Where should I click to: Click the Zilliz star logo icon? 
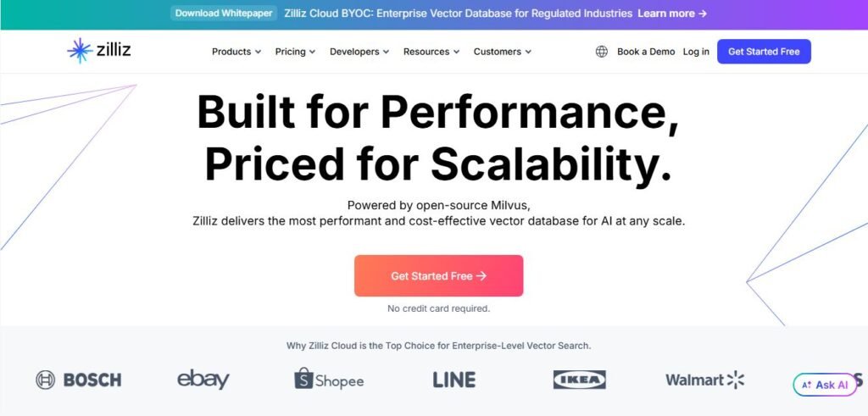[x=80, y=51]
